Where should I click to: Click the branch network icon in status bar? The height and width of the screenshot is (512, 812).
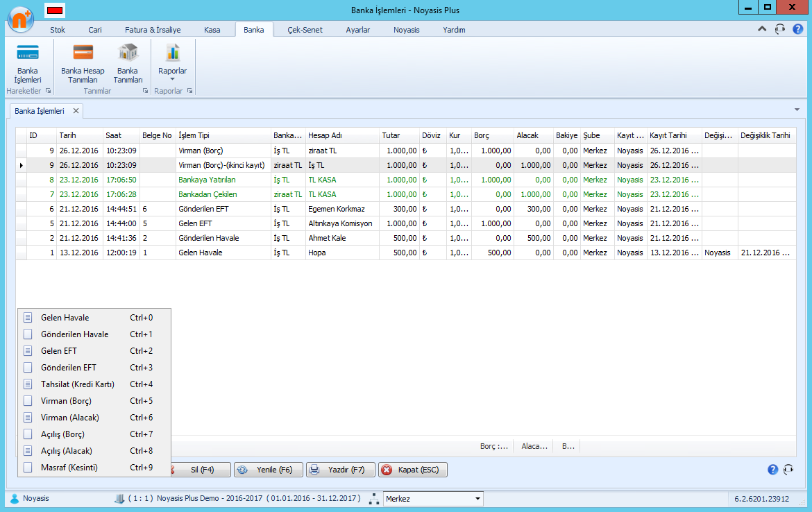tap(374, 499)
